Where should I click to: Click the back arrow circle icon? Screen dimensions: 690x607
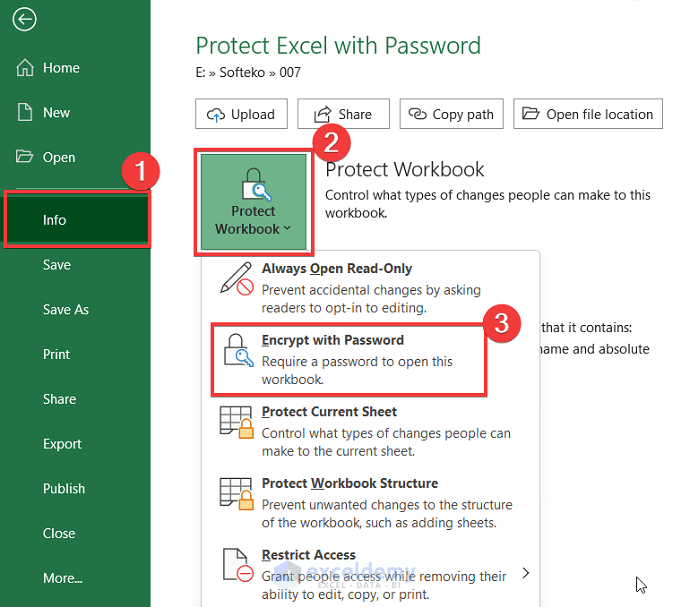(x=24, y=19)
